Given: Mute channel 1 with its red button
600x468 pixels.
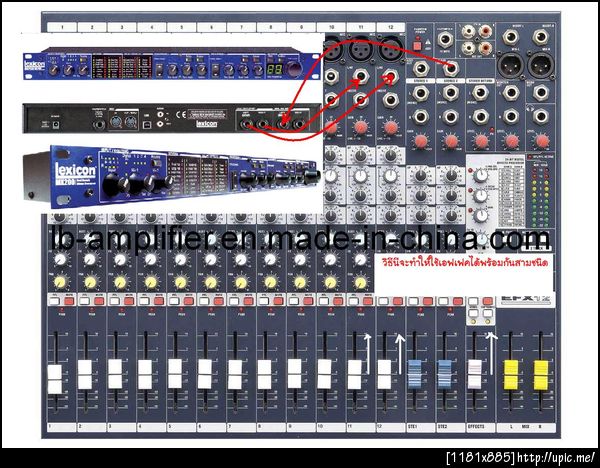Looking at the screenshot, I should point(68,301).
